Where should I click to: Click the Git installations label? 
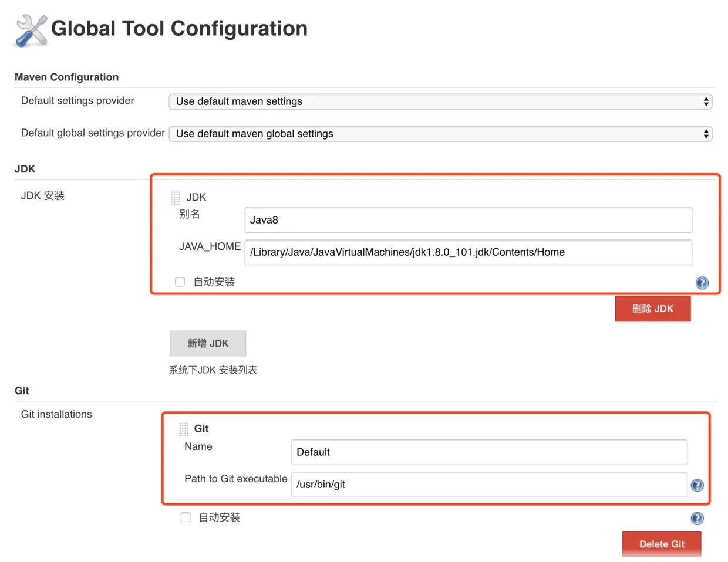click(x=56, y=414)
